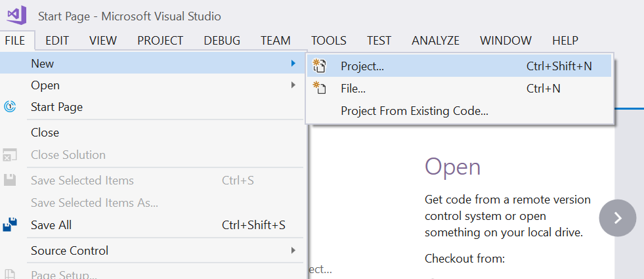Click the Checkout from: label
Image resolution: width=644 pixels, height=279 pixels.
coord(465,259)
